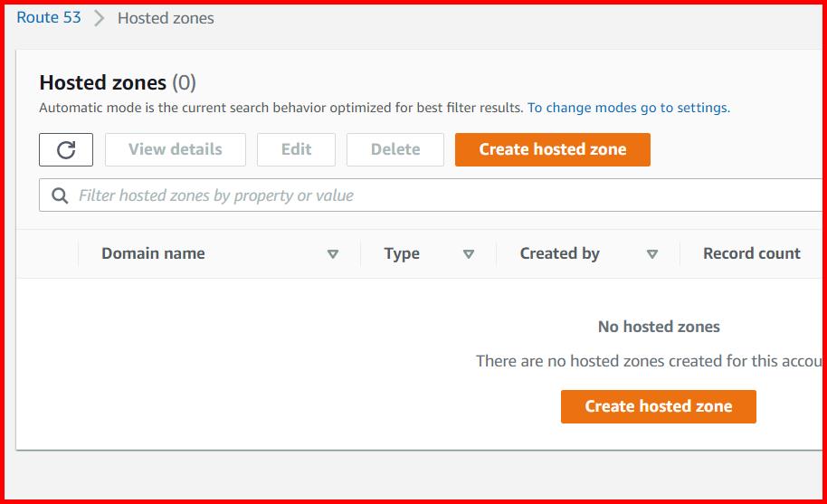The width and height of the screenshot is (827, 504).
Task: Focus the Filter hosted zones search field
Action: point(431,195)
